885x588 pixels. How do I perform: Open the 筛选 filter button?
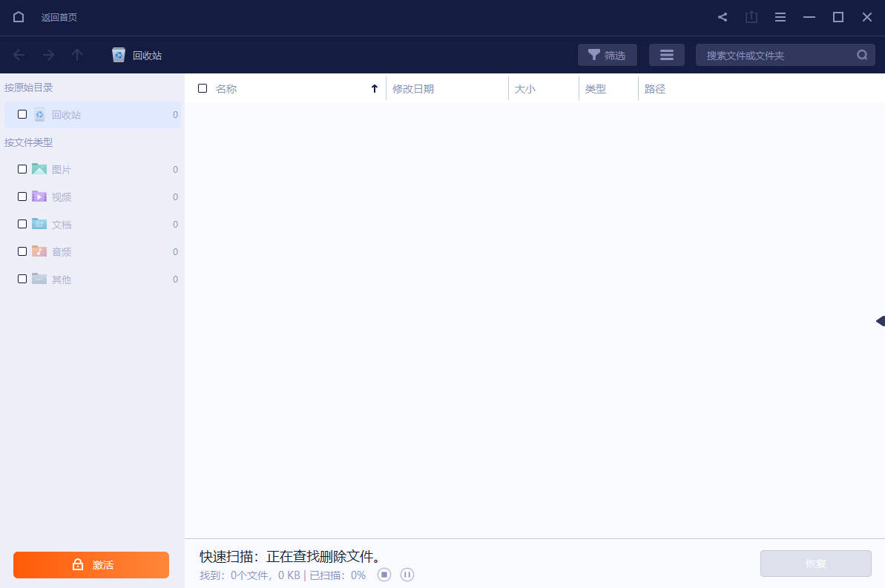(x=608, y=55)
